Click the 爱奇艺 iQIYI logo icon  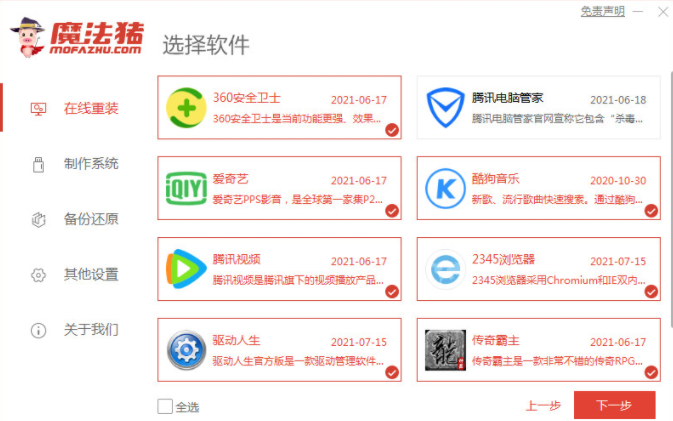coord(186,188)
